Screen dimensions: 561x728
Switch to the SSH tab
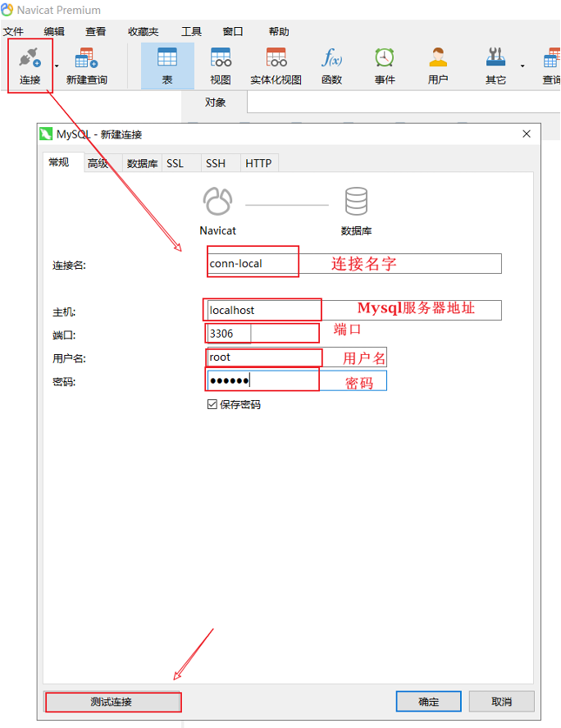point(220,163)
